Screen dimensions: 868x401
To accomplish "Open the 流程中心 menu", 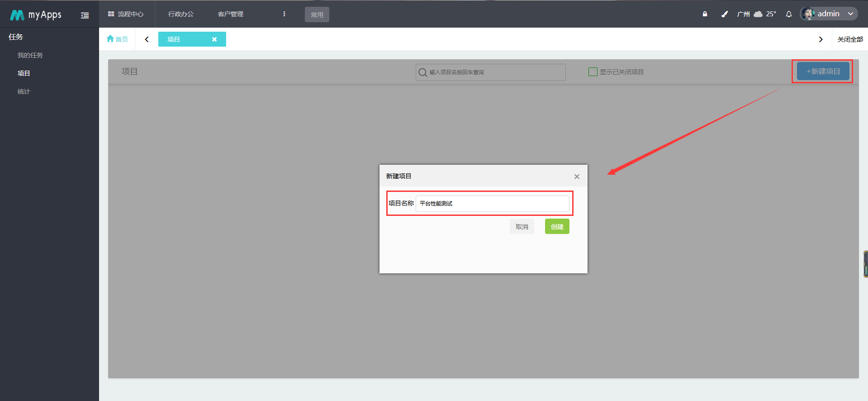I will pos(126,14).
